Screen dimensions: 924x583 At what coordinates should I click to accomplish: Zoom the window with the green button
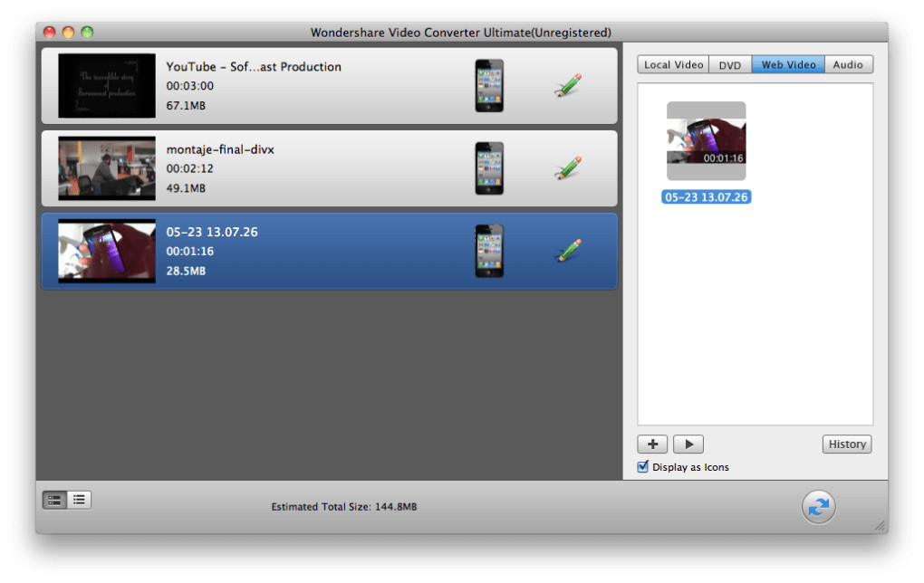[x=87, y=33]
